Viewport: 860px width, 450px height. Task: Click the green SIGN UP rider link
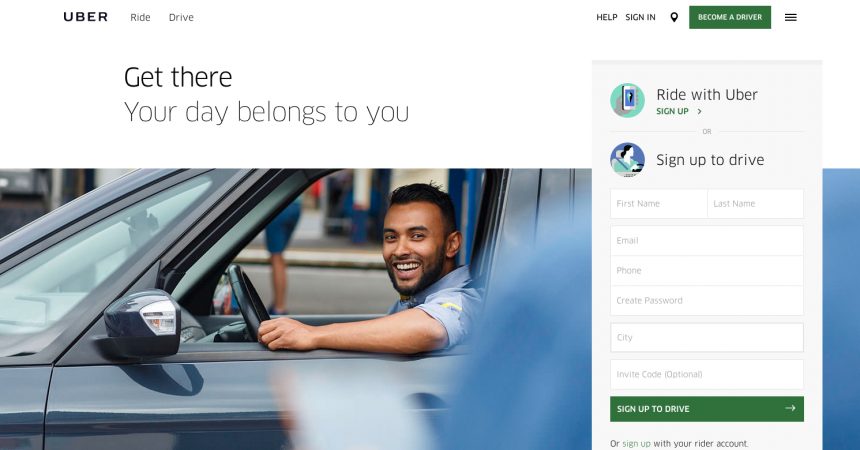click(x=672, y=111)
